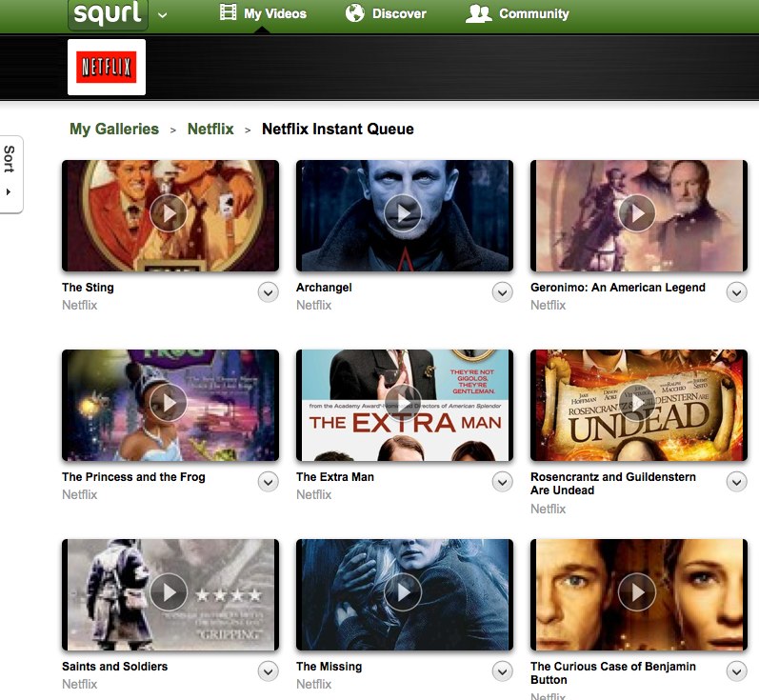Click Rosencrantz and Guildenstern Are Undead title
Image resolution: width=759 pixels, height=700 pixels.
(x=612, y=484)
